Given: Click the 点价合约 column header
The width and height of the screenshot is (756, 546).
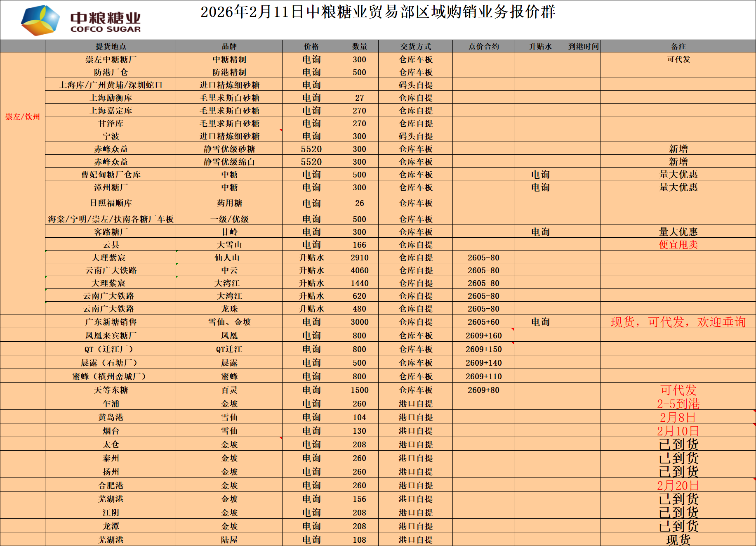Looking at the screenshot, I should (x=483, y=46).
